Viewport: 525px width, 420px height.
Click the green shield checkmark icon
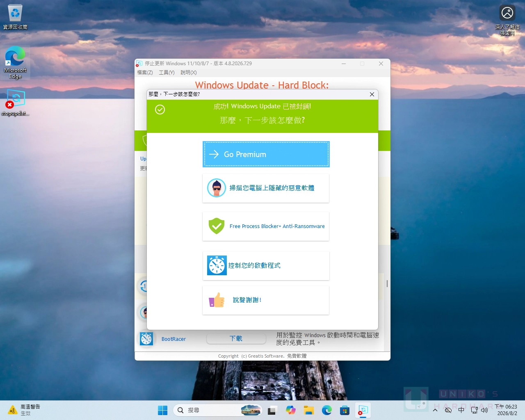[x=217, y=226]
